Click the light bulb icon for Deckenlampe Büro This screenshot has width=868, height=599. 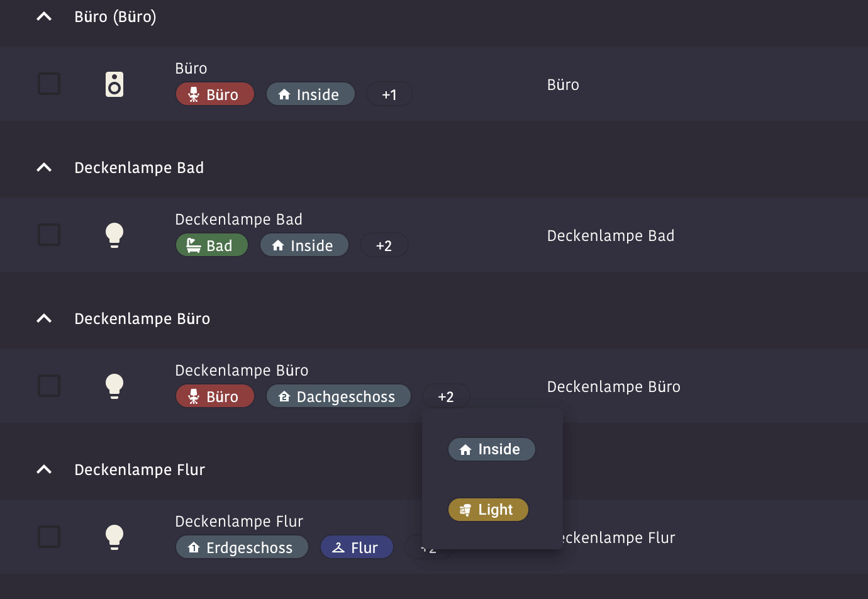click(114, 386)
